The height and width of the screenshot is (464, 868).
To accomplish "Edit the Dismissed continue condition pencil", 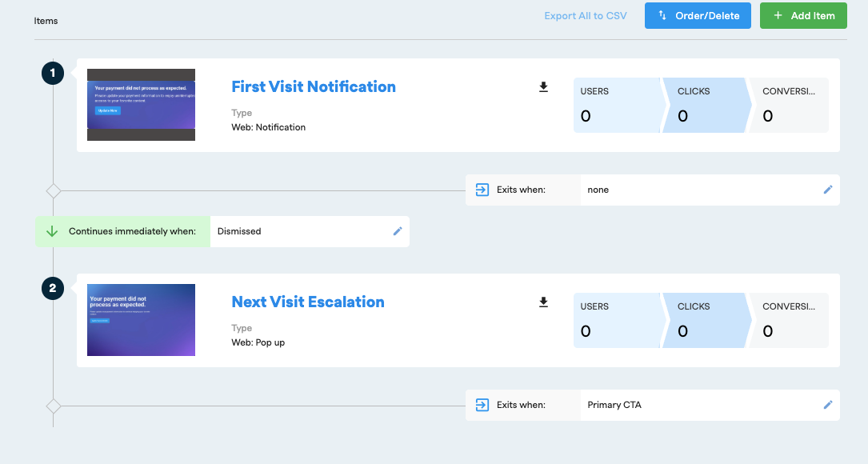I will (398, 231).
